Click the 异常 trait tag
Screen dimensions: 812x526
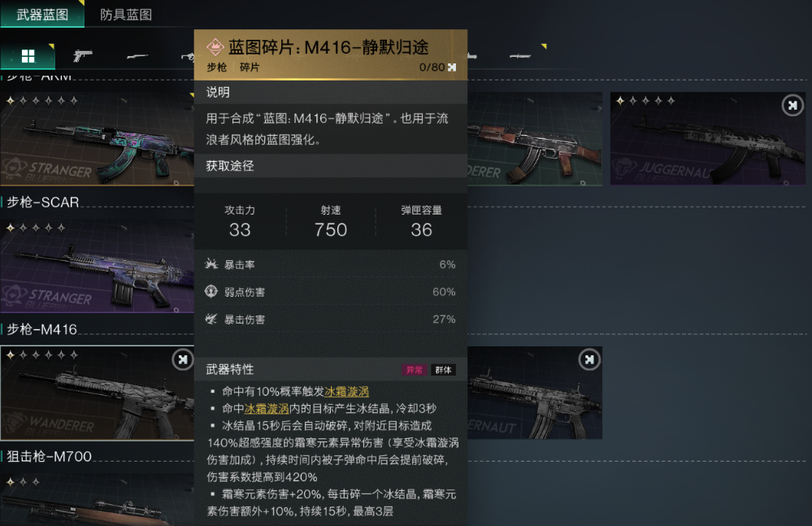coord(415,370)
